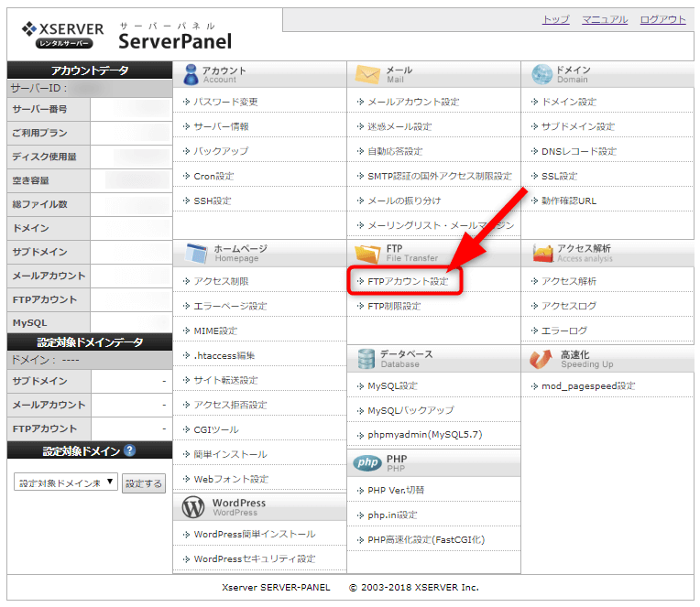This screenshot has height=607, width=700.
Task: Click the Homepage section window icon
Action: click(193, 253)
